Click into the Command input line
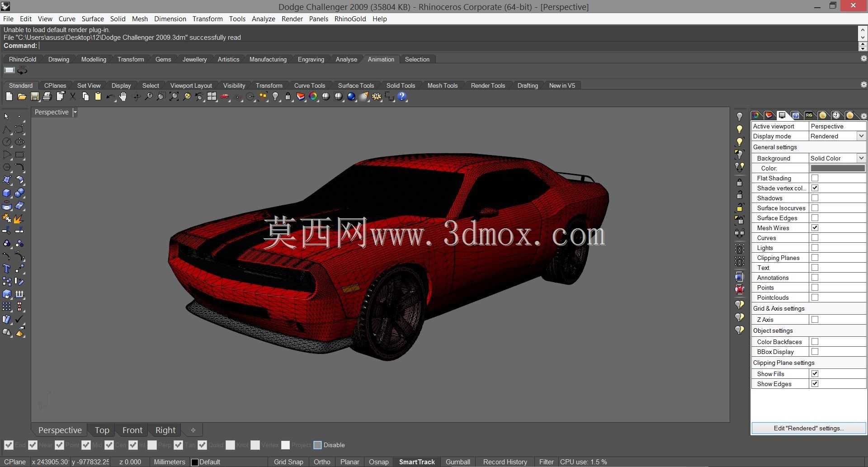The image size is (868, 467). point(448,46)
